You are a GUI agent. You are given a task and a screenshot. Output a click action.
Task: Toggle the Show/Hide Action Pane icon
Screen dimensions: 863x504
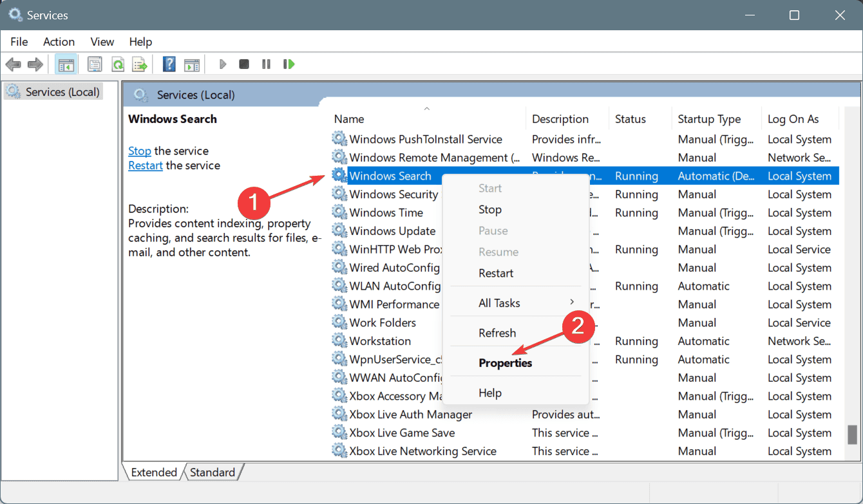tap(192, 64)
